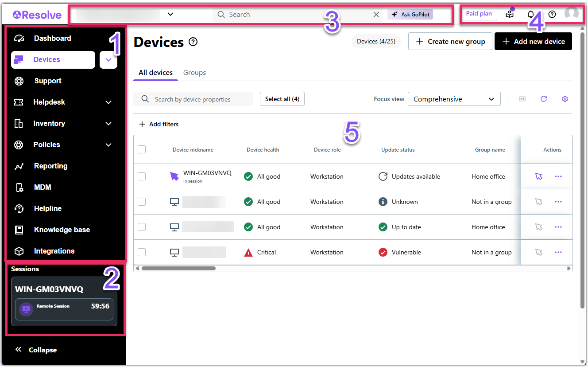
Task: Expand the Policies menu chevron
Action: 108,144
